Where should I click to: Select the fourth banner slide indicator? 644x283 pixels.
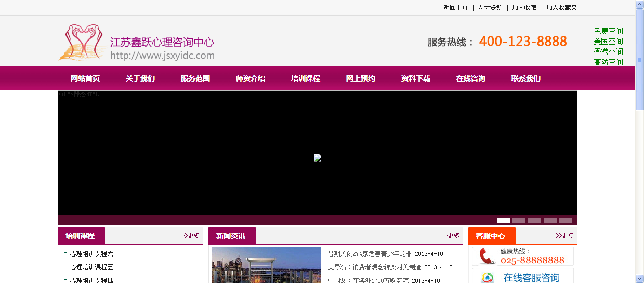550,220
